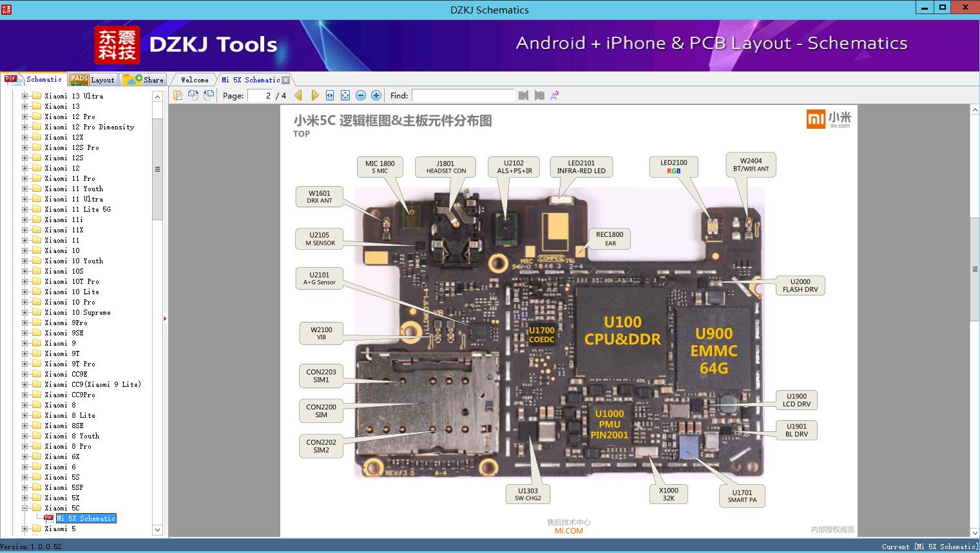Click the U1701 SMART PA callout
Viewport: 980px width, 553px height.
pos(742,496)
